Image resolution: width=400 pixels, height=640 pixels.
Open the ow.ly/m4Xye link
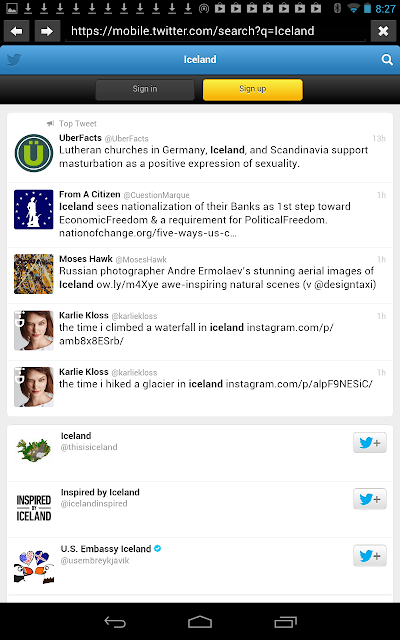pyautogui.click(x=128, y=284)
